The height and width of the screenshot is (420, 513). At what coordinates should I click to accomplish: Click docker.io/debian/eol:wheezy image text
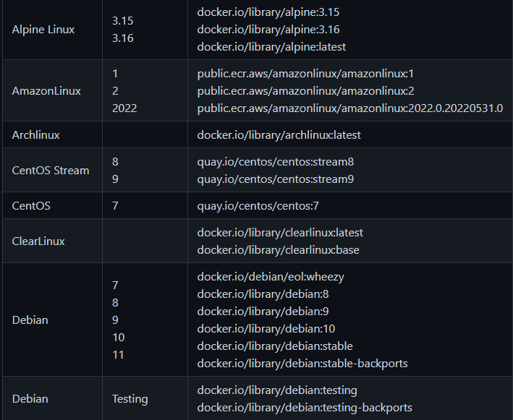(266, 277)
